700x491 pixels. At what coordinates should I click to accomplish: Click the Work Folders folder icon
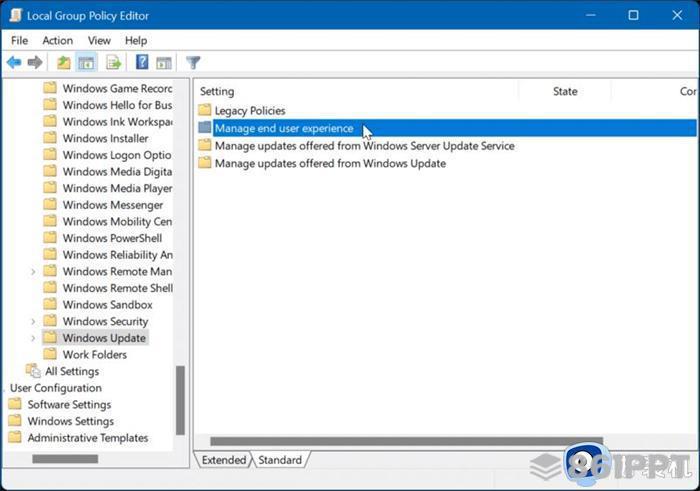point(50,354)
